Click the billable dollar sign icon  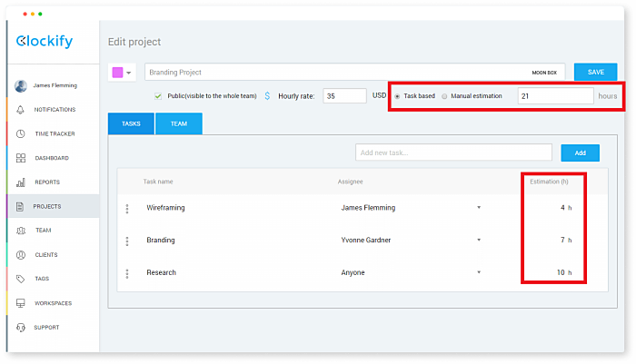coord(267,96)
